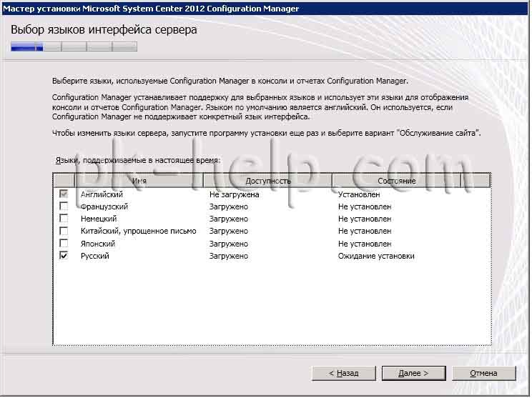Click the 'Ожидание установки' status cell

[x=376, y=256]
